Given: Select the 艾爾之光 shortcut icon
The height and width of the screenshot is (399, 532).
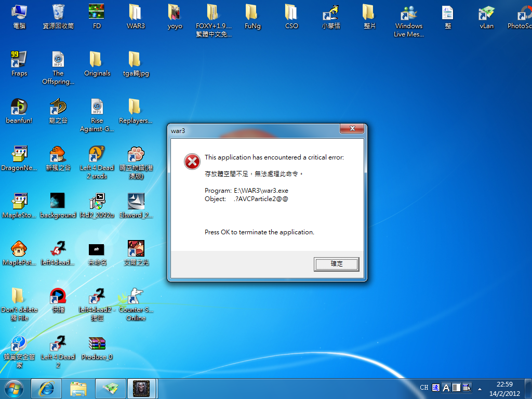Looking at the screenshot, I should pyautogui.click(x=136, y=252).
